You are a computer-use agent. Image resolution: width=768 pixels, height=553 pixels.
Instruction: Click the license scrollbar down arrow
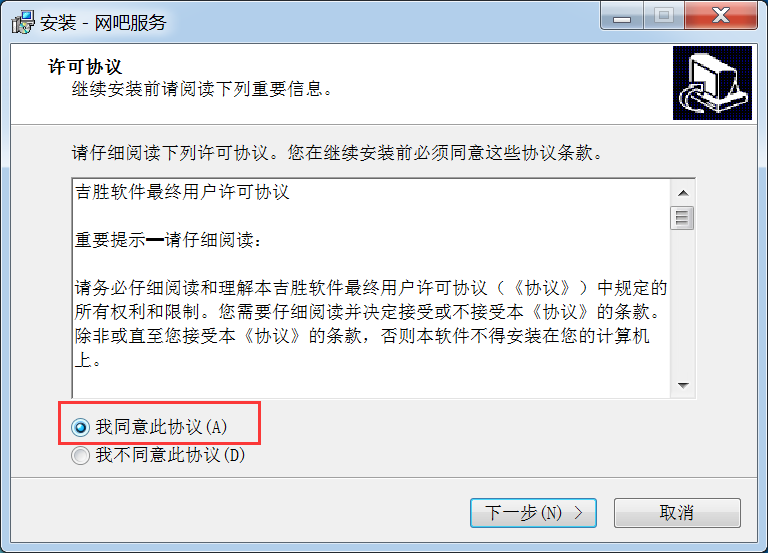click(x=683, y=385)
